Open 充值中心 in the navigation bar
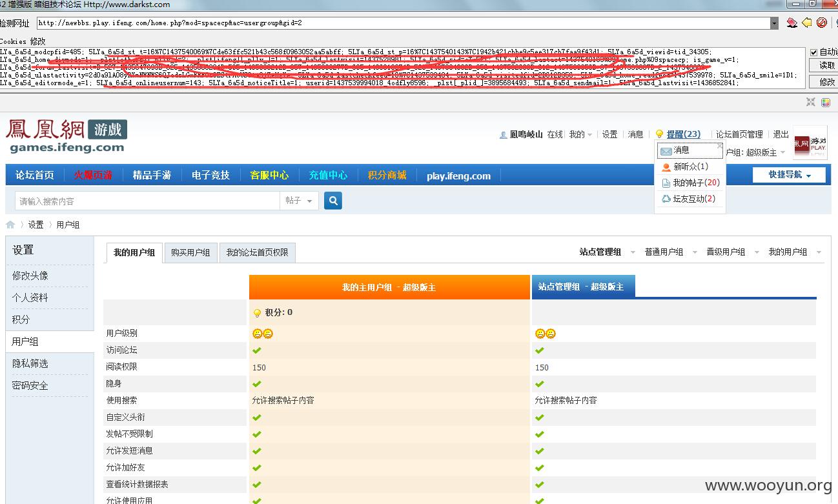The width and height of the screenshot is (838, 504). tap(328, 175)
